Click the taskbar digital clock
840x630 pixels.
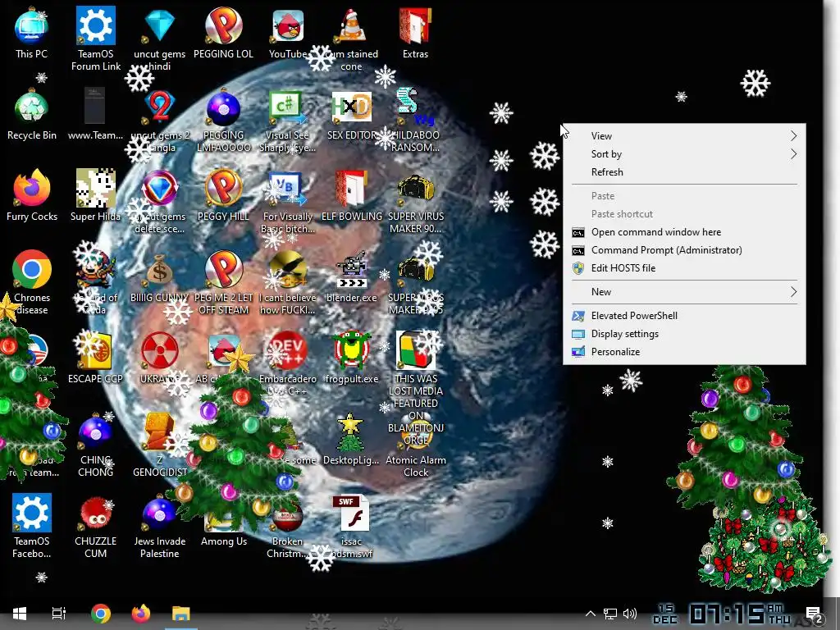click(x=723, y=614)
